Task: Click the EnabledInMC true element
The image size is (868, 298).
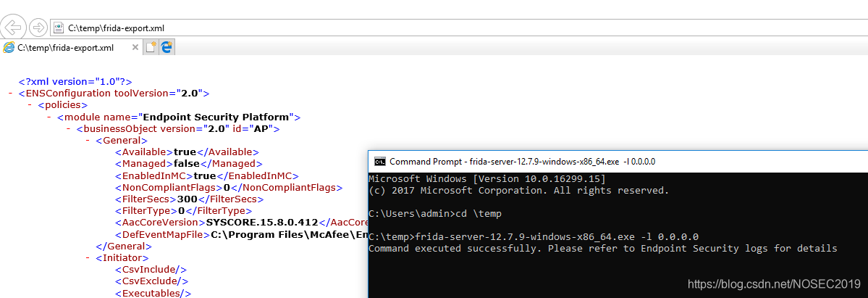Action: point(207,175)
